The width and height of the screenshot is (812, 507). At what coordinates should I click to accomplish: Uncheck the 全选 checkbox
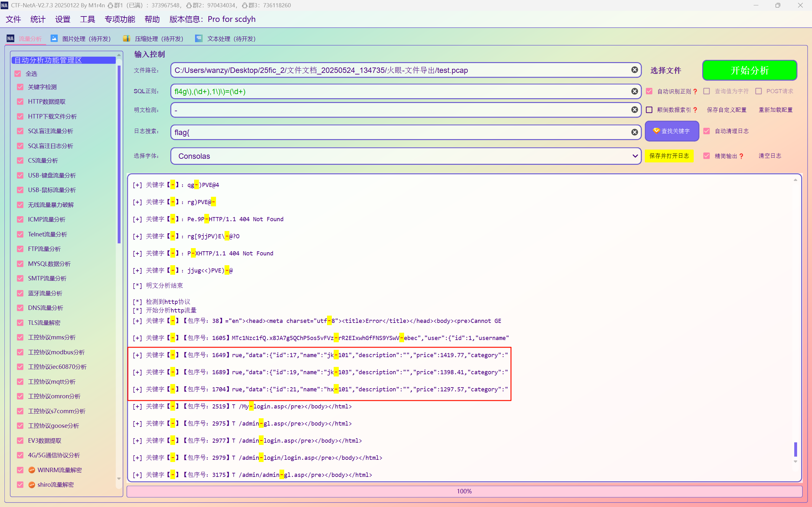click(18, 74)
